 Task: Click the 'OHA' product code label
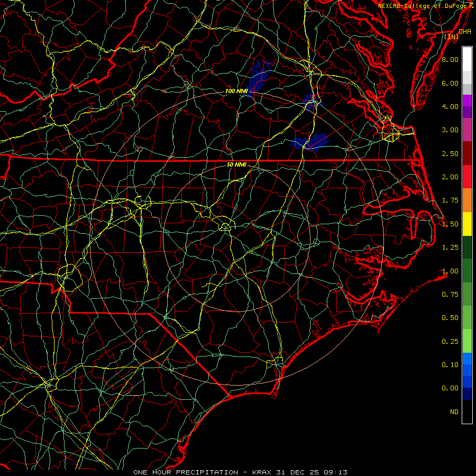point(465,31)
